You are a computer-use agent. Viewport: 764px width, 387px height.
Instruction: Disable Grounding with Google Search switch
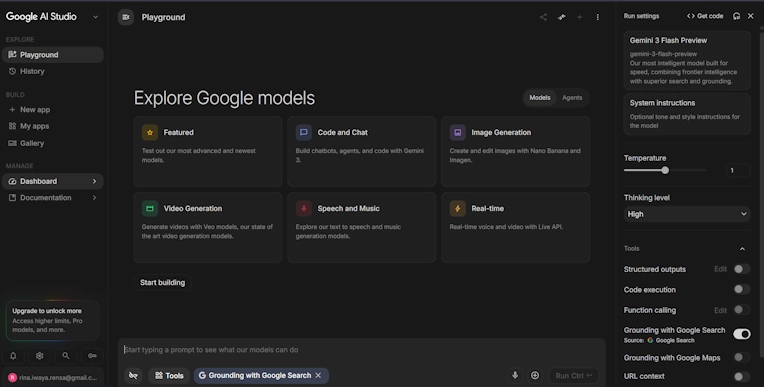[742, 334]
